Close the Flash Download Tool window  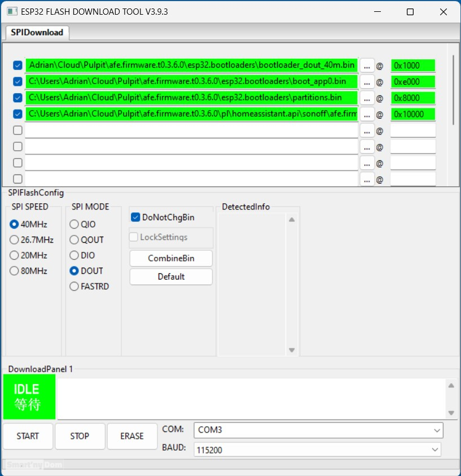pyautogui.click(x=444, y=12)
